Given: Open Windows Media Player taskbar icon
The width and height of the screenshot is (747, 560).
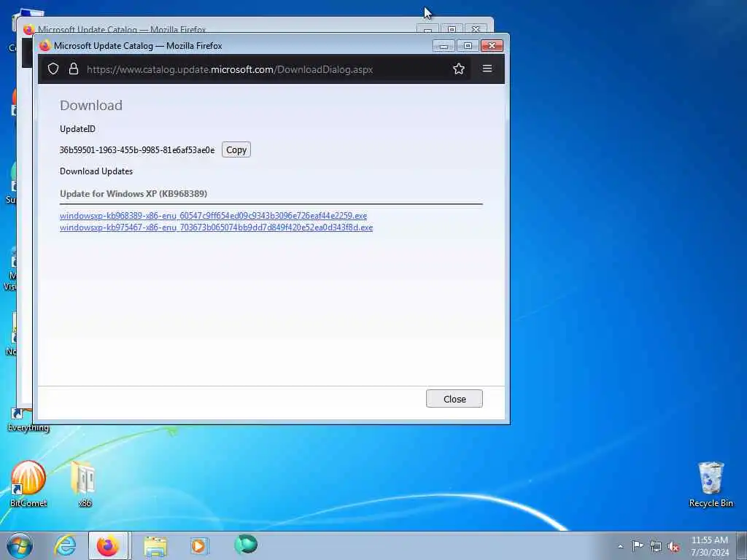Looking at the screenshot, I should tap(198, 545).
